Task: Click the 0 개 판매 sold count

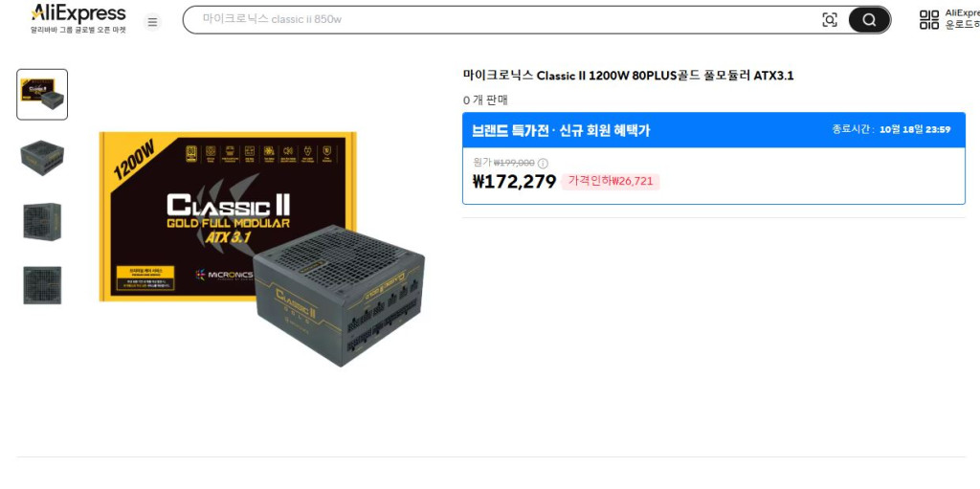Action: [485, 100]
